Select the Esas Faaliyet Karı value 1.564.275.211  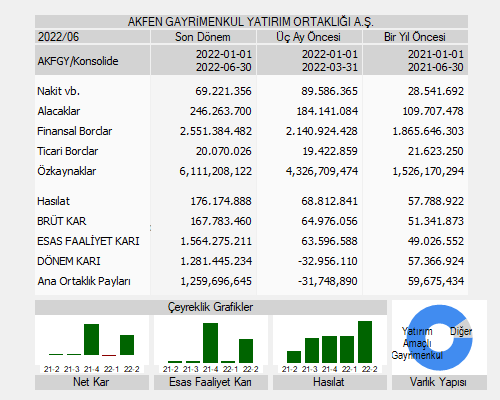[216, 241]
